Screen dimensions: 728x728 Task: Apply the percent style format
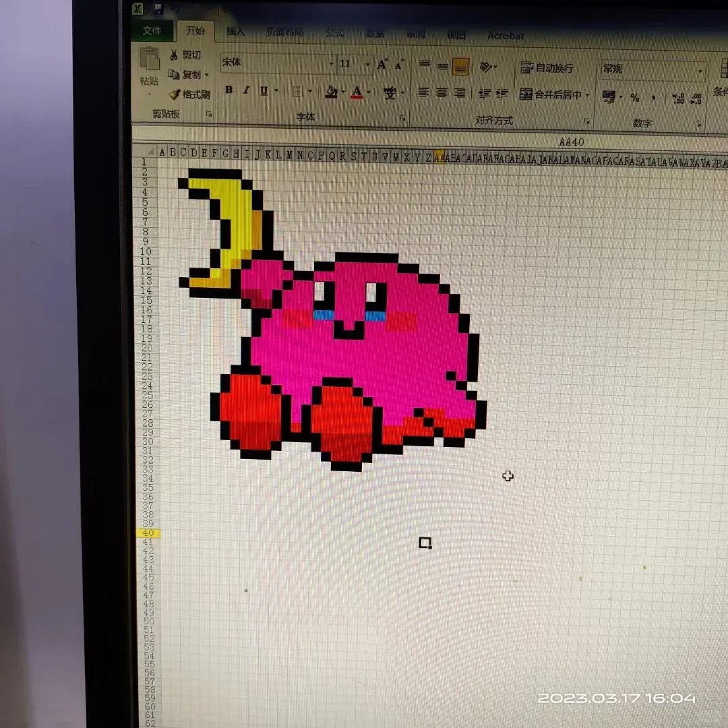point(635,98)
